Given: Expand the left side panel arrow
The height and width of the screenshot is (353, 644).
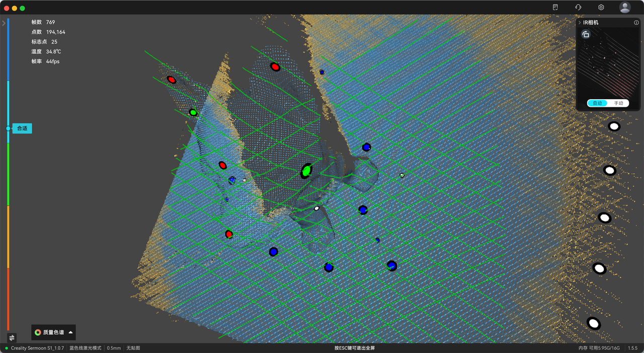Looking at the screenshot, I should [4, 22].
